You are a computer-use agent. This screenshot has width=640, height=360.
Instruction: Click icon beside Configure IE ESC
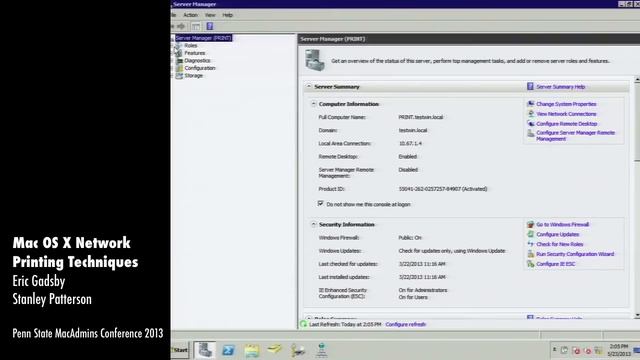531,264
